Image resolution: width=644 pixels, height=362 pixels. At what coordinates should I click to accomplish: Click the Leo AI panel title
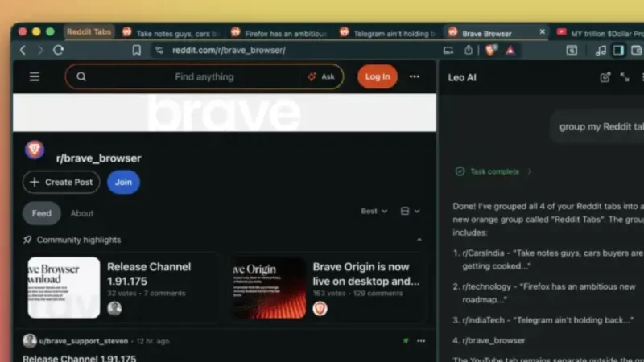click(x=462, y=77)
